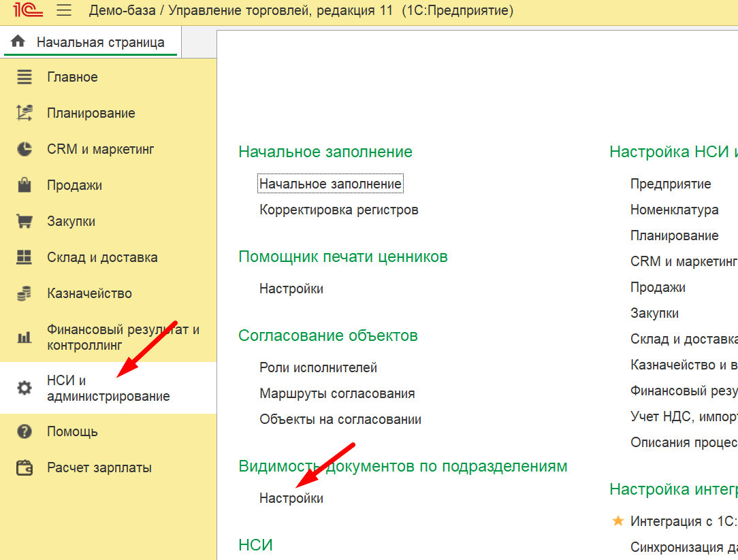Open Настройки under Помощник печати ценников

(291, 289)
